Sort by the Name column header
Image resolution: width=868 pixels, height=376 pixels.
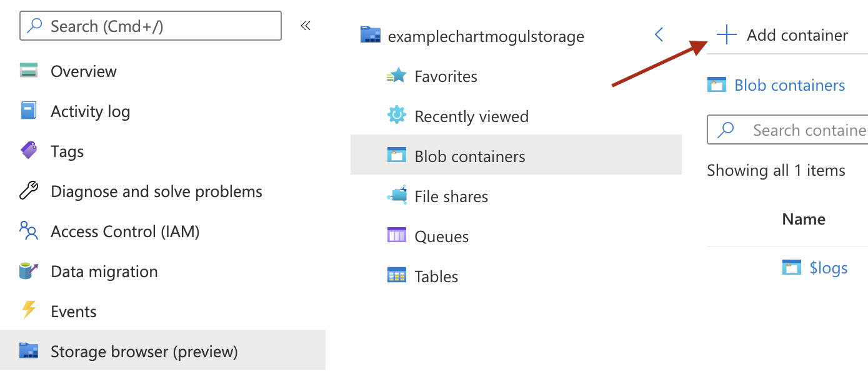[804, 219]
